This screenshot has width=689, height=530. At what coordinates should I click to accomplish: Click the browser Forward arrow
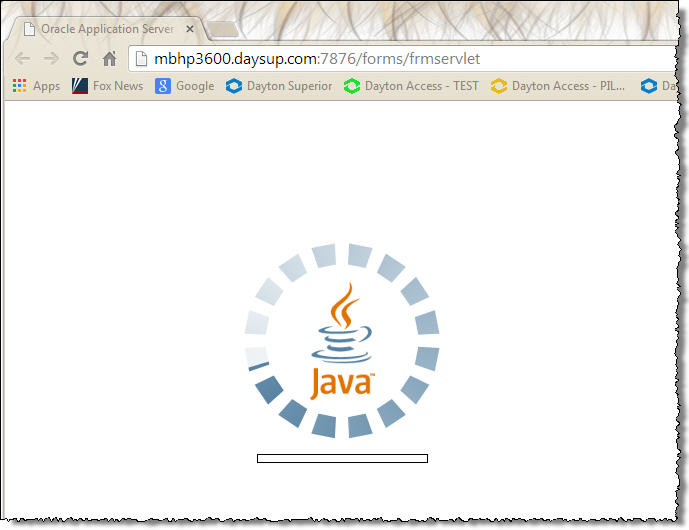click(x=51, y=59)
